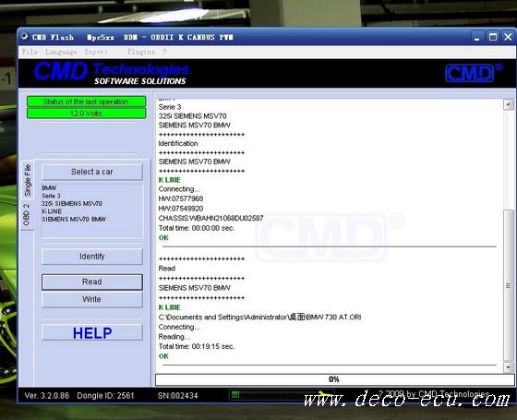Click SN:002434 in the status bar
517x420 pixels.
177,396
